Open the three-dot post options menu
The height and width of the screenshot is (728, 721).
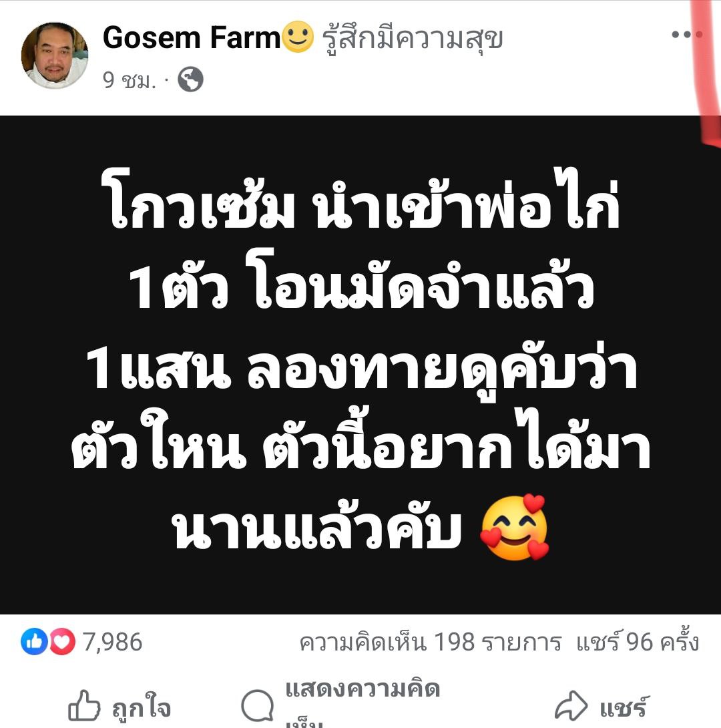click(687, 34)
